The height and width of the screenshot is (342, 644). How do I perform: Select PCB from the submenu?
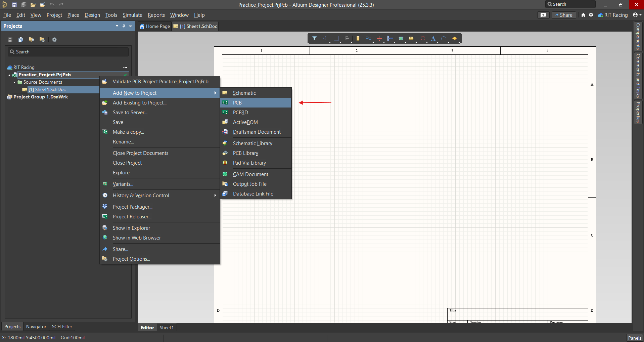point(256,103)
